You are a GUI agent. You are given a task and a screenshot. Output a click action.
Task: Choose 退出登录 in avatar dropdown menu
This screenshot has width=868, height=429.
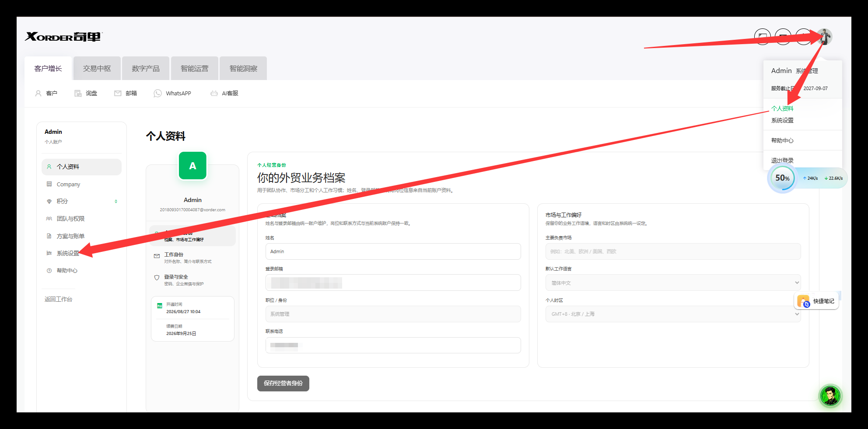point(782,160)
